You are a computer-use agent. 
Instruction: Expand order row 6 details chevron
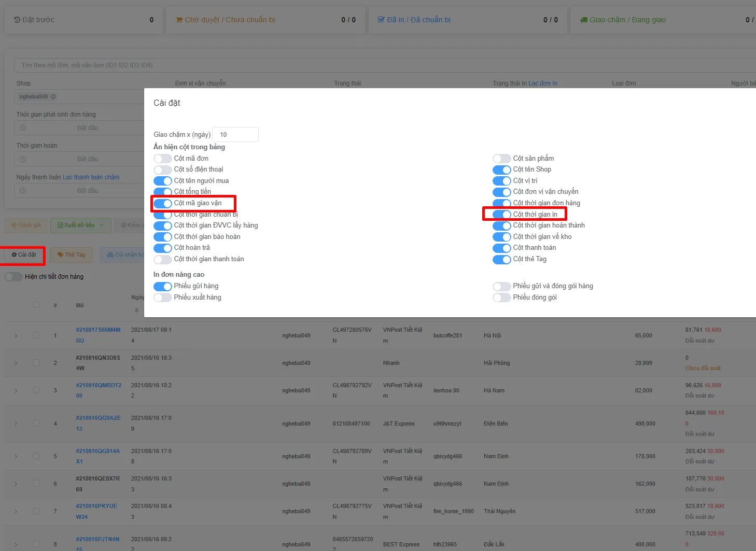(16, 484)
